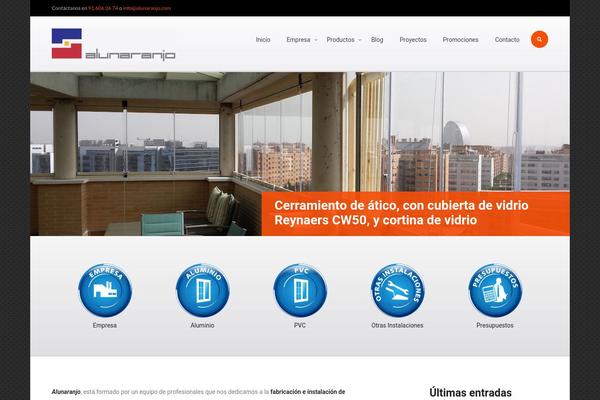Click the info email address link
Image resolution: width=600 pixels, height=400 pixels.
[x=147, y=8]
